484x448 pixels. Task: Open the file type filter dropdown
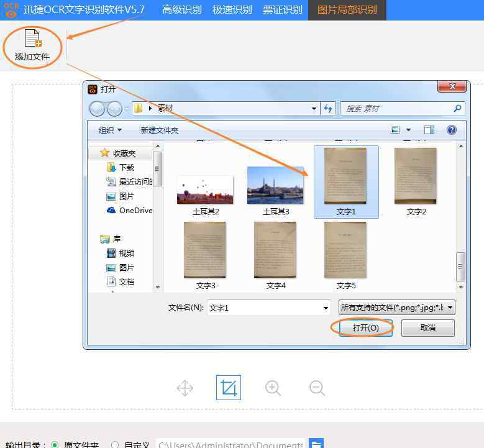[397, 308]
